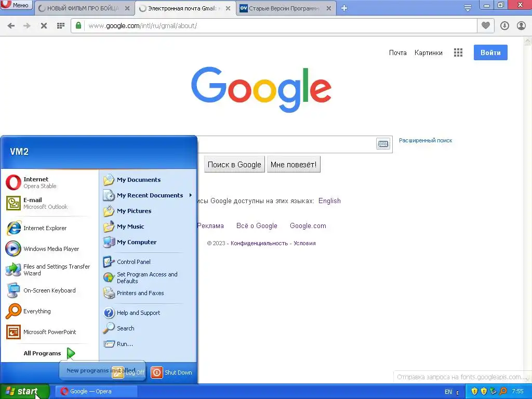Open the Условия link
Viewport: 532px width, 399px height.
pos(304,243)
